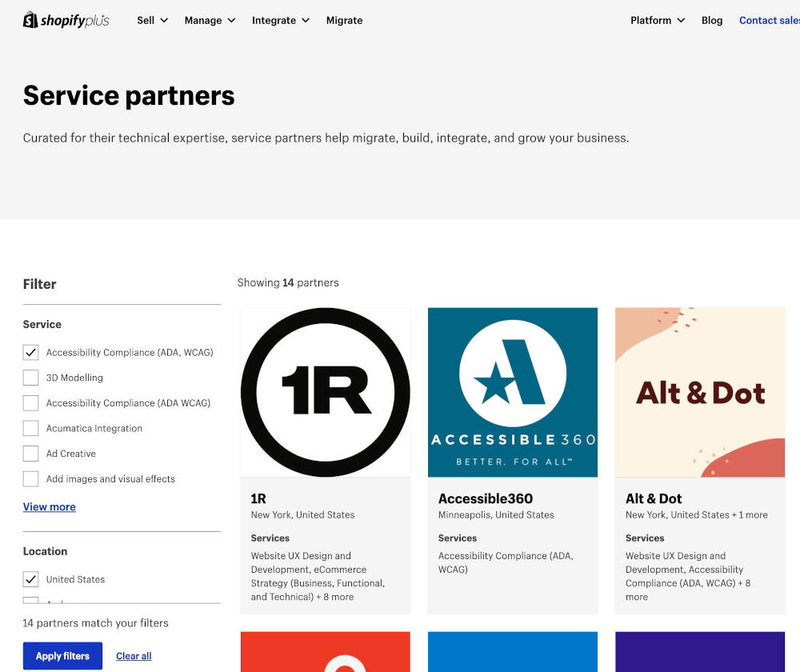The width and height of the screenshot is (800, 672).
Task: Click the Clear all link
Action: 134,656
